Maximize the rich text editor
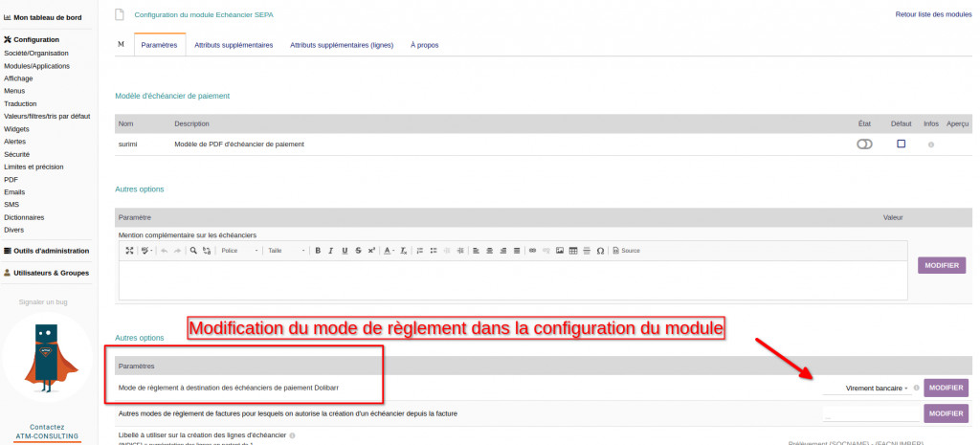 129,251
